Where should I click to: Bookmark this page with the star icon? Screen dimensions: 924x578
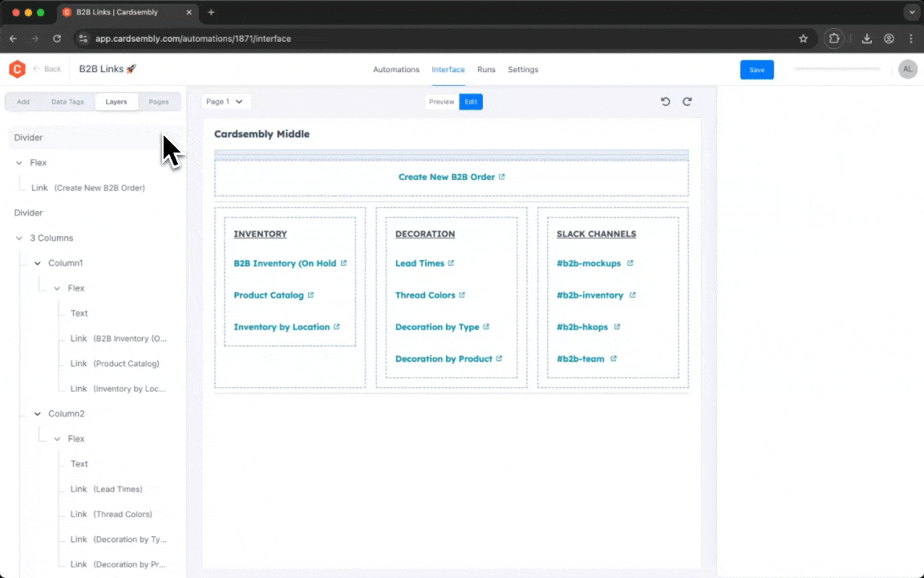pyautogui.click(x=803, y=38)
